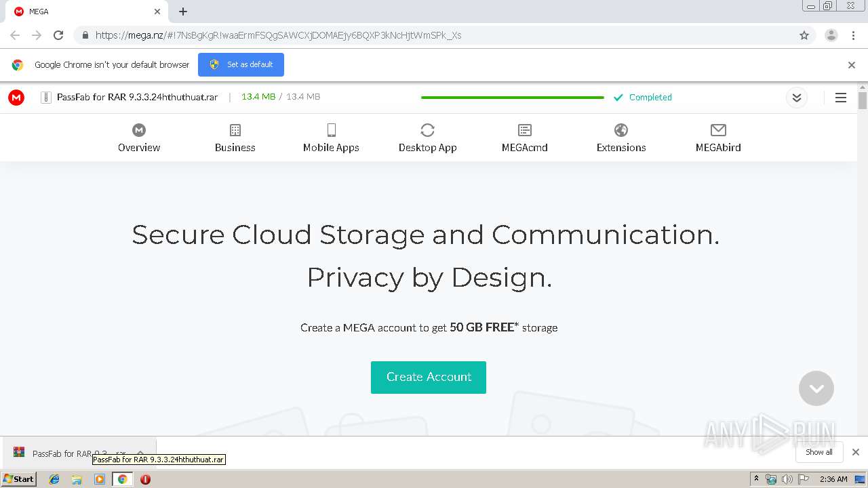Image resolution: width=868 pixels, height=488 pixels.
Task: Open a new browser tab
Action: (183, 12)
